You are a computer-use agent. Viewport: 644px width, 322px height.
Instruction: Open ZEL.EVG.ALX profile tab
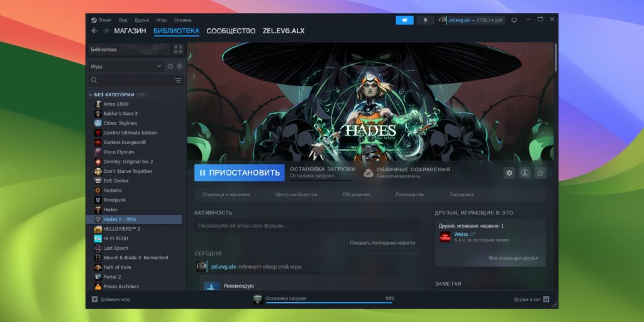[284, 31]
